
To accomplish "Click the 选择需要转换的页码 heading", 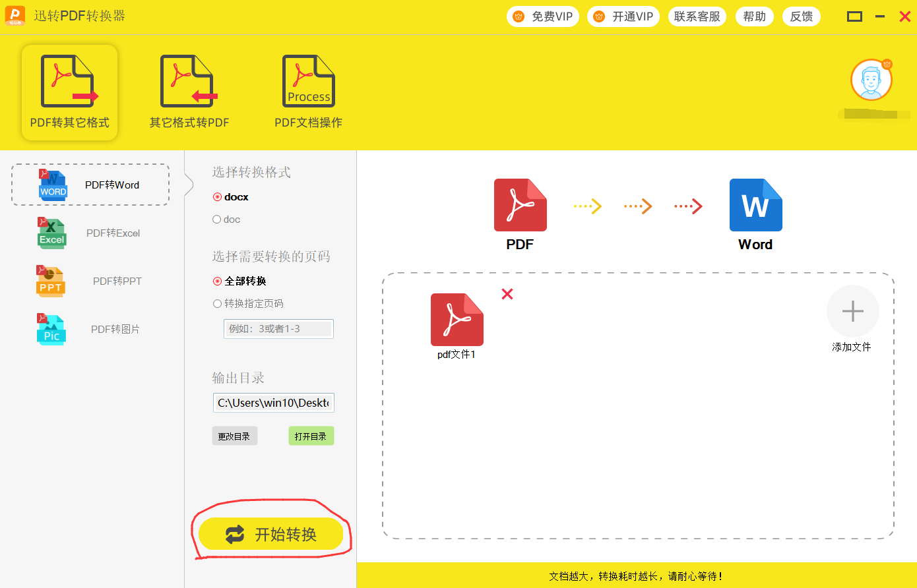I will pos(271,256).
